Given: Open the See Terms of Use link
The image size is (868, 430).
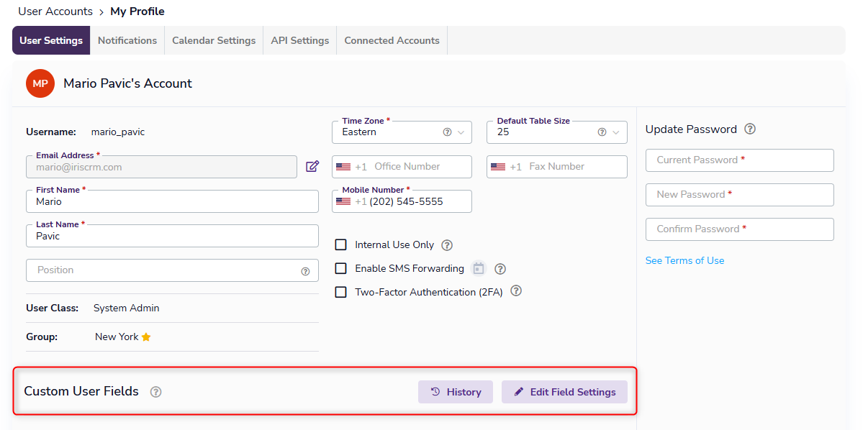Looking at the screenshot, I should click(684, 260).
